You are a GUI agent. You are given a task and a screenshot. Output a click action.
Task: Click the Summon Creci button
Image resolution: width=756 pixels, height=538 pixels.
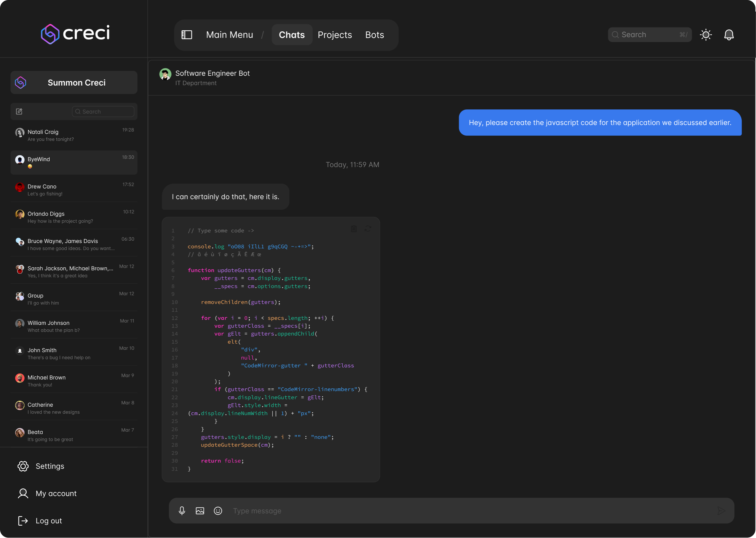74,82
